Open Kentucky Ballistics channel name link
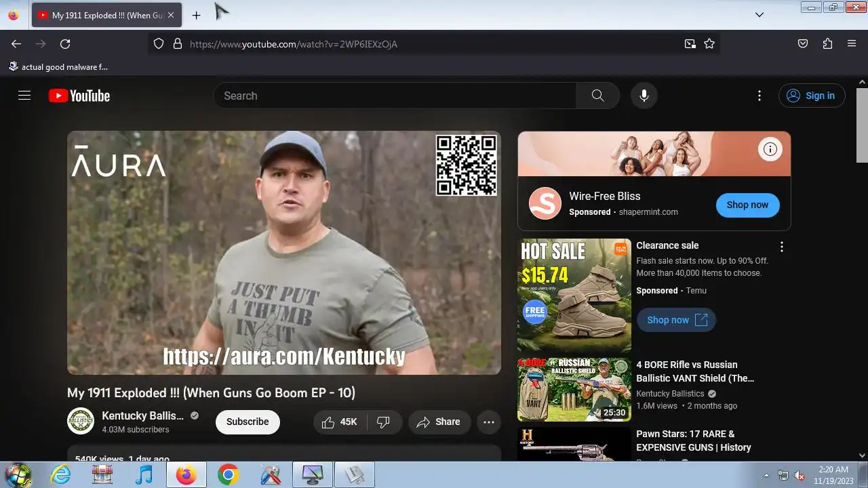Image resolution: width=868 pixels, height=488 pixels. [x=142, y=415]
